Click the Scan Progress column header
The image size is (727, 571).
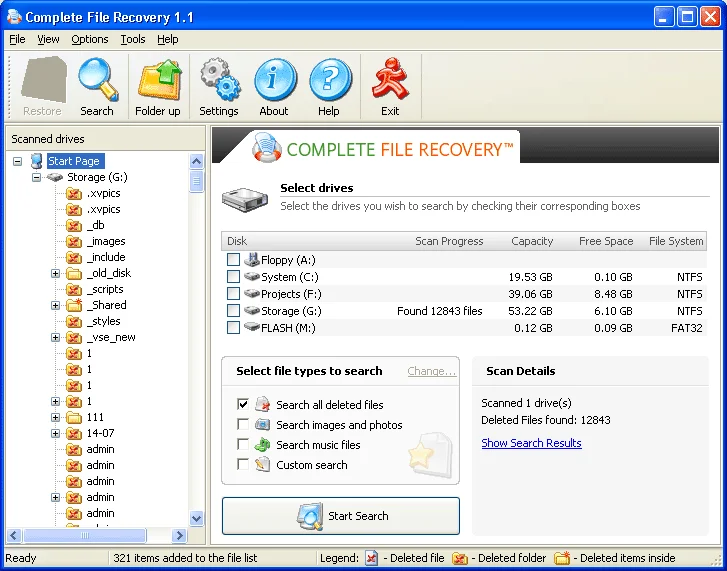pos(449,241)
